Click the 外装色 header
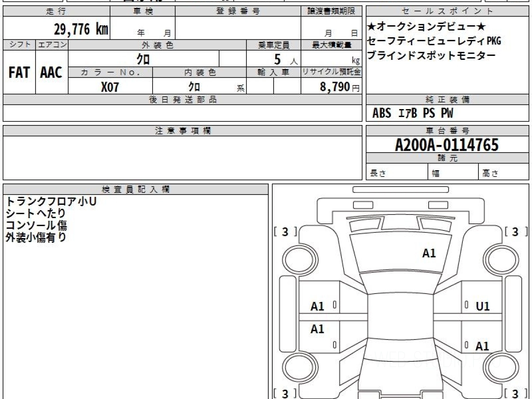This screenshot has width=532, height=399. (157, 45)
